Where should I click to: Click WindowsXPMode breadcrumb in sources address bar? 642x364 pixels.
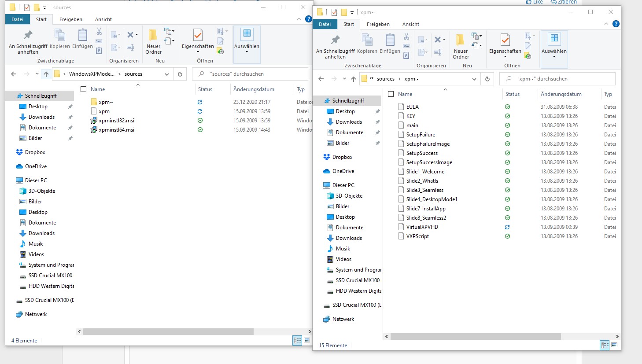(92, 74)
